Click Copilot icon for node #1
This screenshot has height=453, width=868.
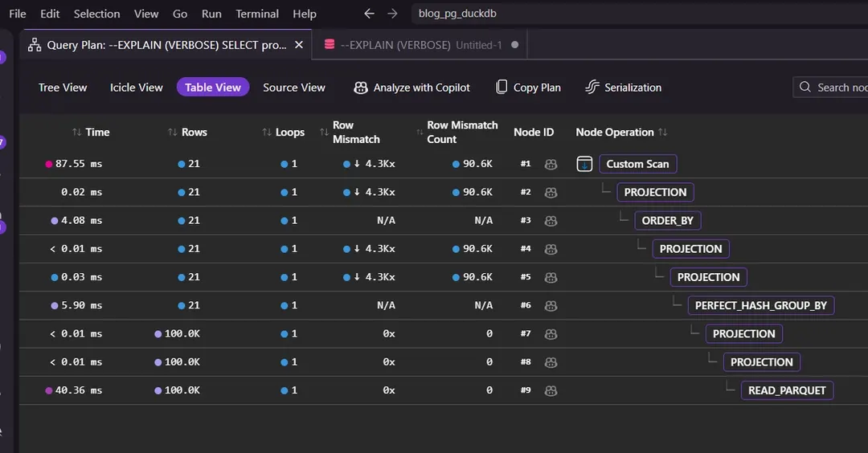click(x=551, y=165)
